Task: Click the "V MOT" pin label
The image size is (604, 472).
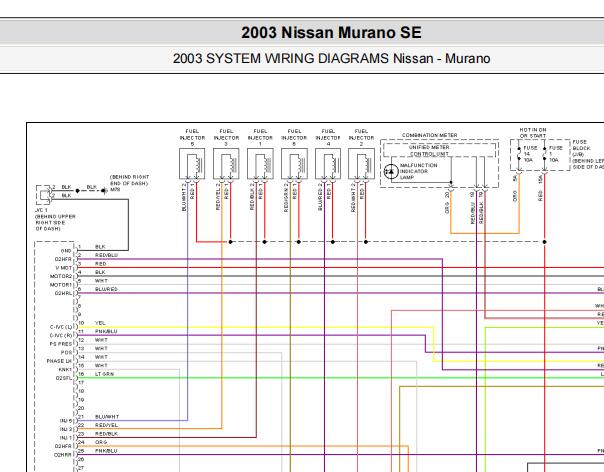Action: [x=64, y=268]
